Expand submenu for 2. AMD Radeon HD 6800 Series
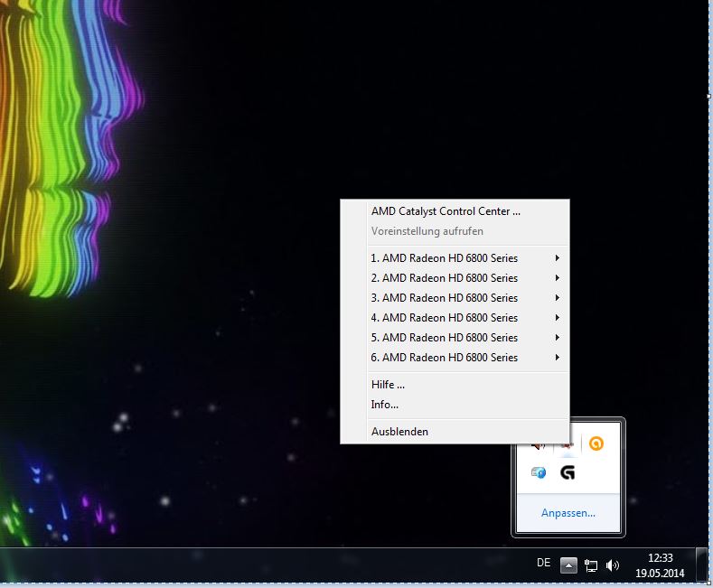The image size is (713, 588). point(455,278)
